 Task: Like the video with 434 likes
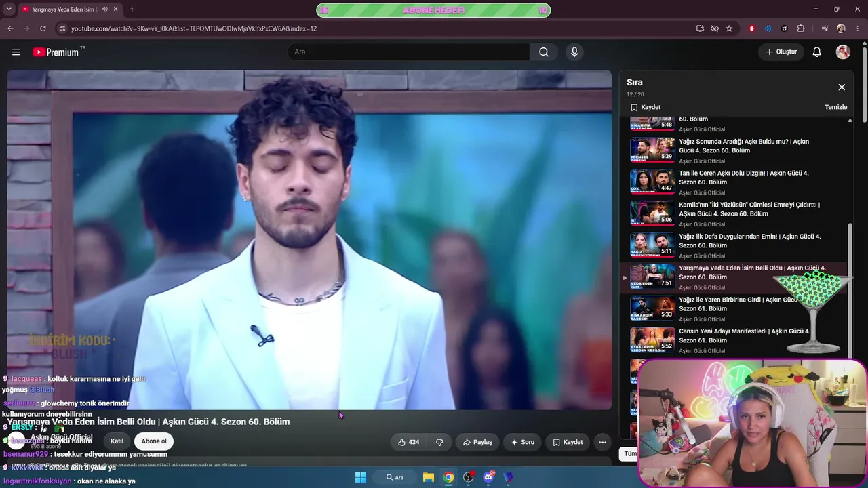pyautogui.click(x=408, y=442)
